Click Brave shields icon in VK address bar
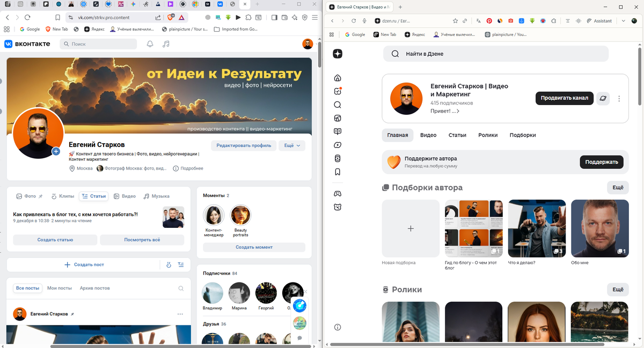 click(171, 17)
